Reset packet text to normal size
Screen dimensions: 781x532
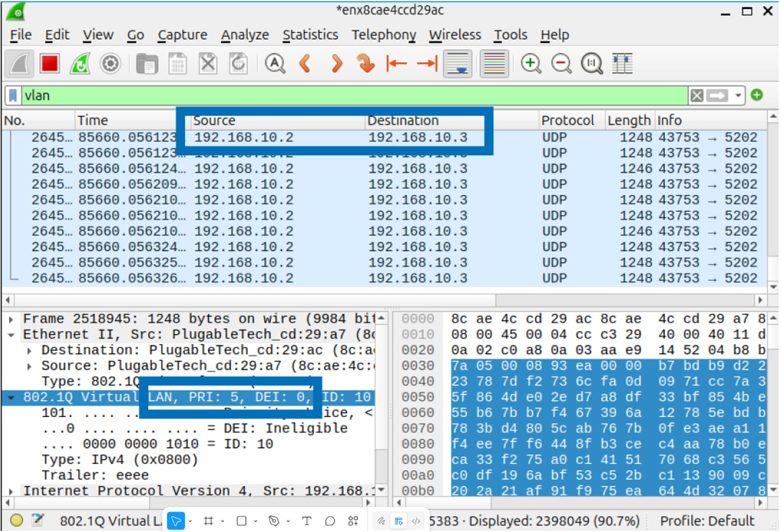(x=591, y=63)
